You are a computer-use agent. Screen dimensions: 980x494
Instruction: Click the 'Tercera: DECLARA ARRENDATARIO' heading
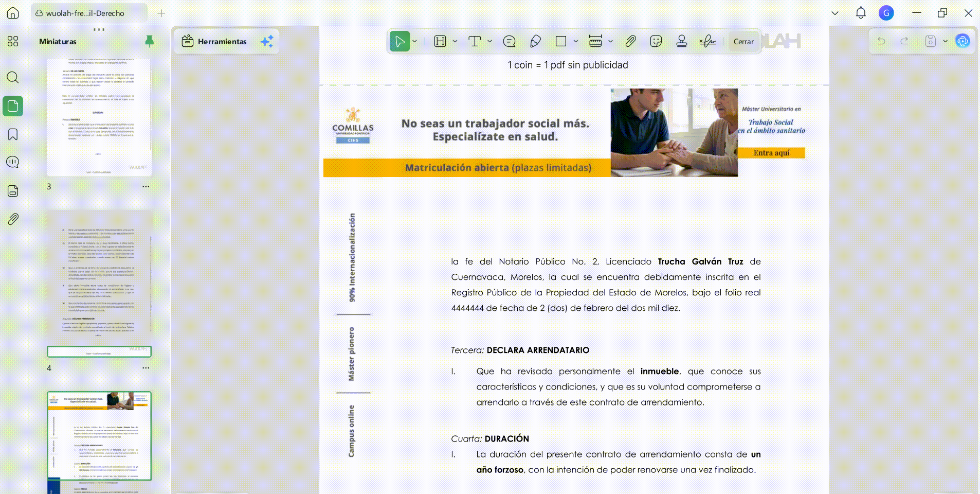pos(520,350)
